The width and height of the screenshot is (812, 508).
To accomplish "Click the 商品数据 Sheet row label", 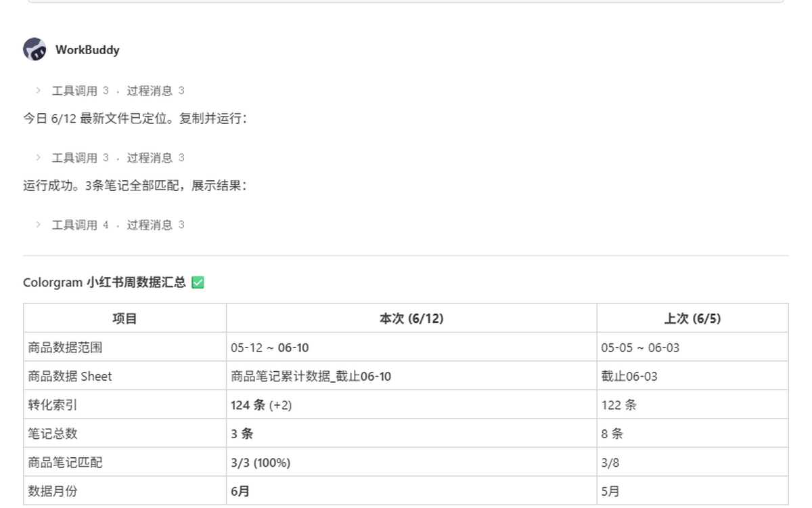I will coord(125,376).
